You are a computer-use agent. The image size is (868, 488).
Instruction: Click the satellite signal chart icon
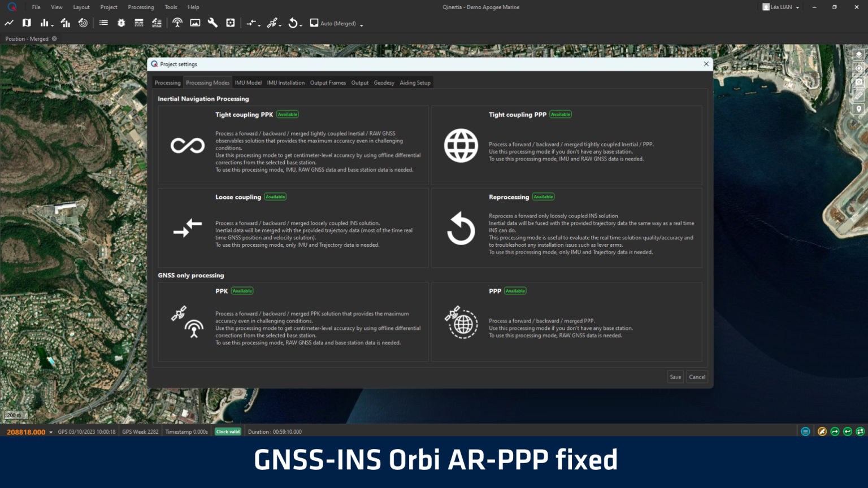point(66,23)
